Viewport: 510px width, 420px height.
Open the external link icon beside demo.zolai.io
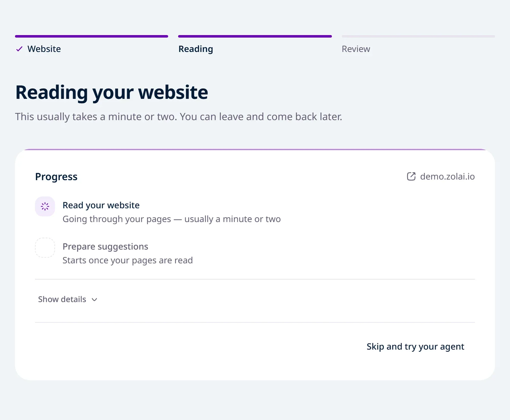point(411,176)
